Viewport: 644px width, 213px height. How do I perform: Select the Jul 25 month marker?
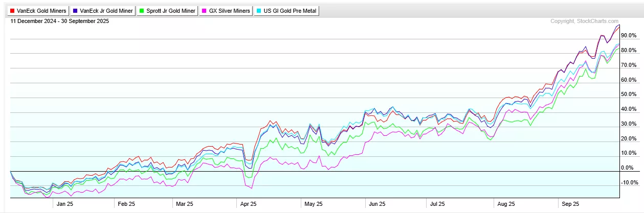[437, 204]
